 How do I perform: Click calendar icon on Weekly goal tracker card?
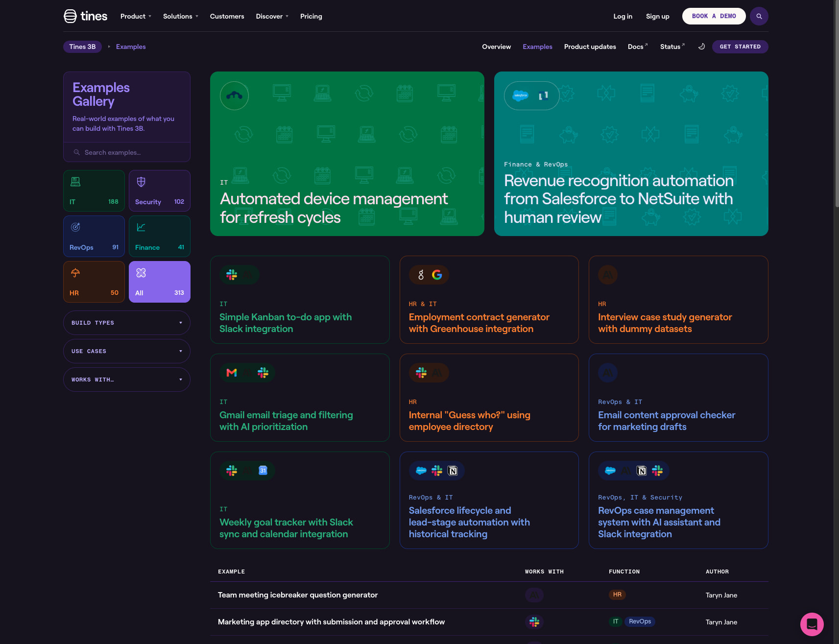coord(263,471)
